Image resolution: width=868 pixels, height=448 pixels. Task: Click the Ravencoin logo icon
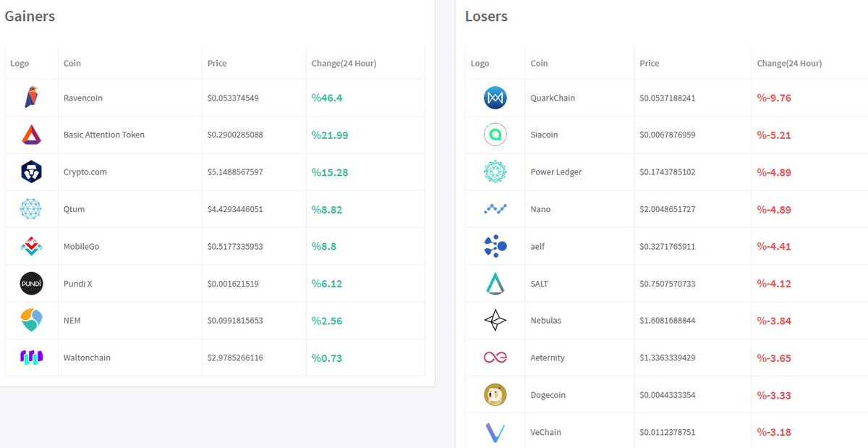31,98
